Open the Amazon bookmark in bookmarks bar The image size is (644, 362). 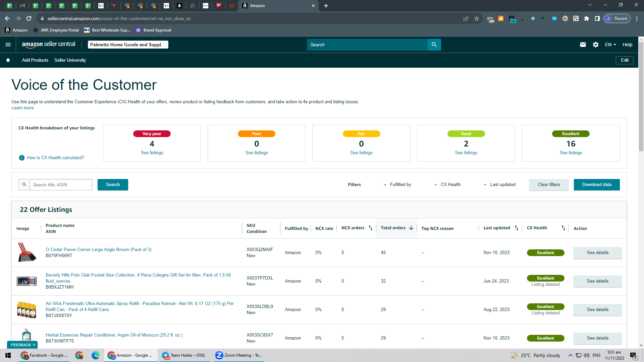16,30
